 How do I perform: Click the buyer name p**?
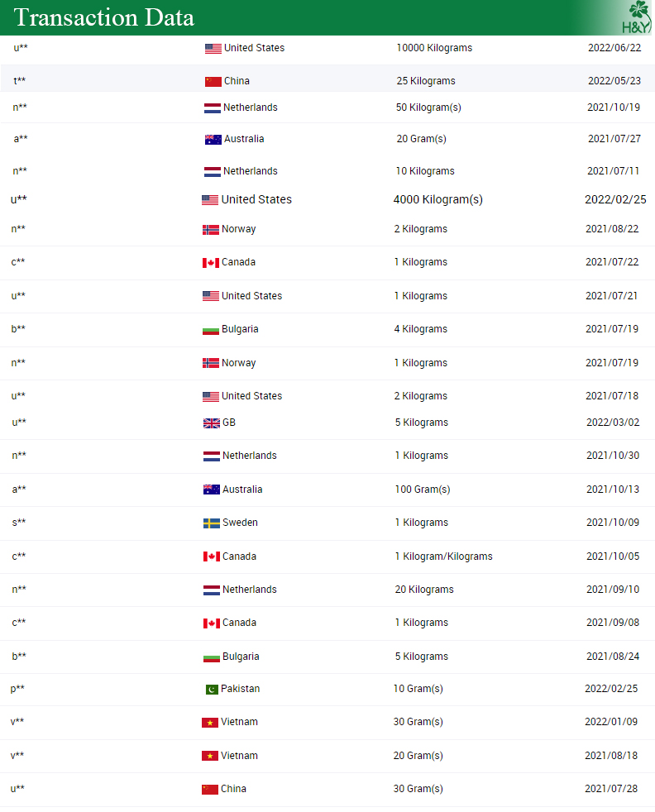point(17,689)
